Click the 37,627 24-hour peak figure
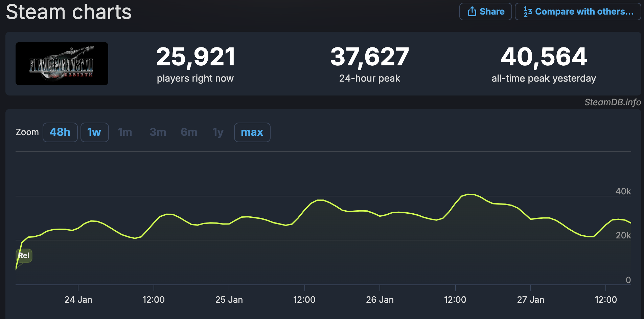644x319 pixels. (x=370, y=57)
